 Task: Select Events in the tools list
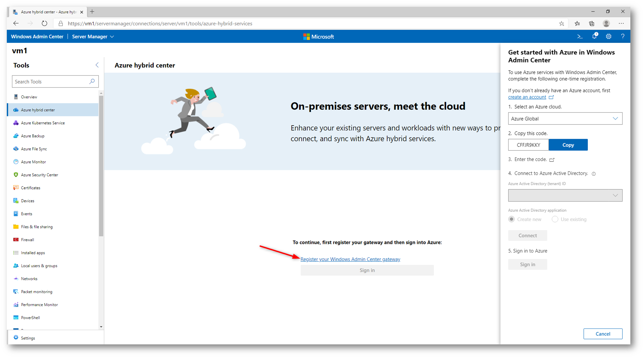(53, 213)
